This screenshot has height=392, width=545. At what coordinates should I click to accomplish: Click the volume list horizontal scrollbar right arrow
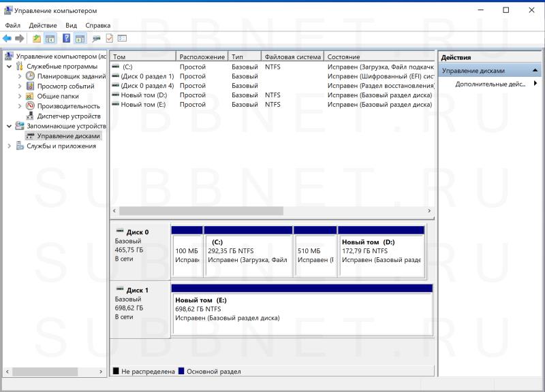tap(429, 211)
